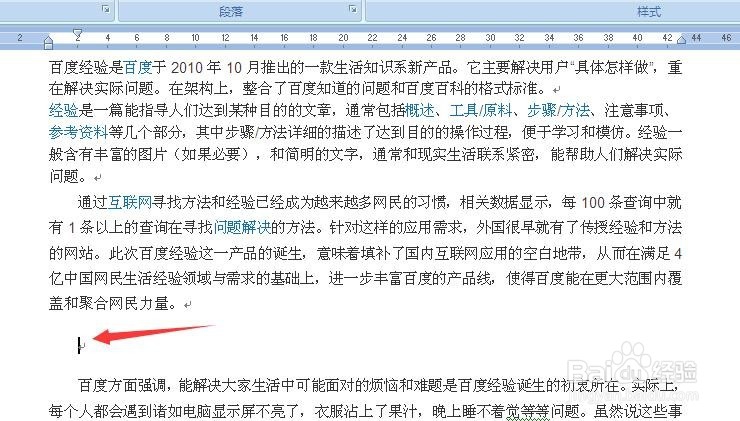The width and height of the screenshot is (740, 421).
Task: Open the 百度 hyperlink in first paragraph
Action: click(x=138, y=67)
